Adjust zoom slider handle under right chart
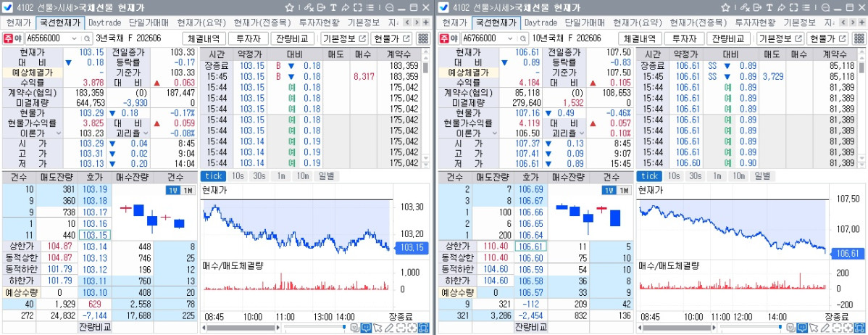The image size is (868, 335). click(780, 328)
